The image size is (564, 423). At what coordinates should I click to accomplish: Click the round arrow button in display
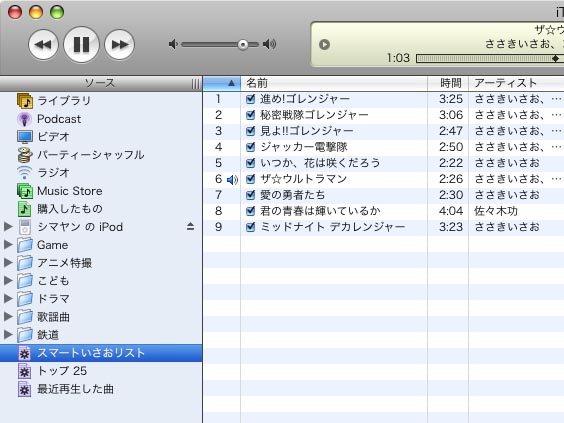(324, 44)
